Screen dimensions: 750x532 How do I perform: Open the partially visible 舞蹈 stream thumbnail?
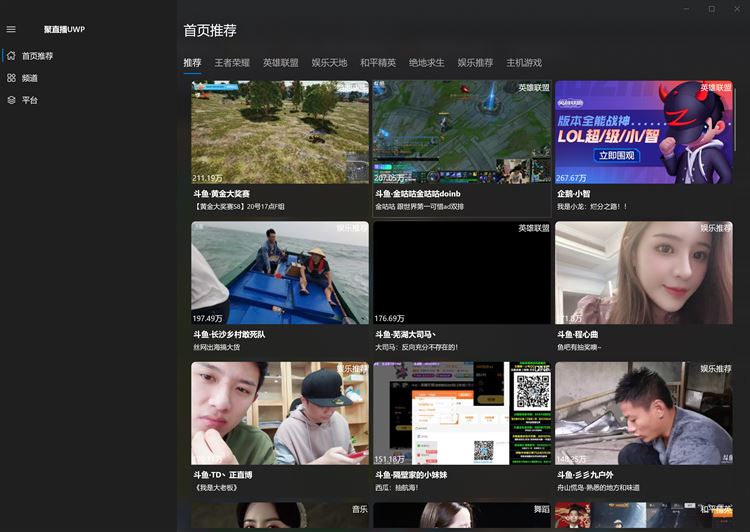[x=462, y=515]
